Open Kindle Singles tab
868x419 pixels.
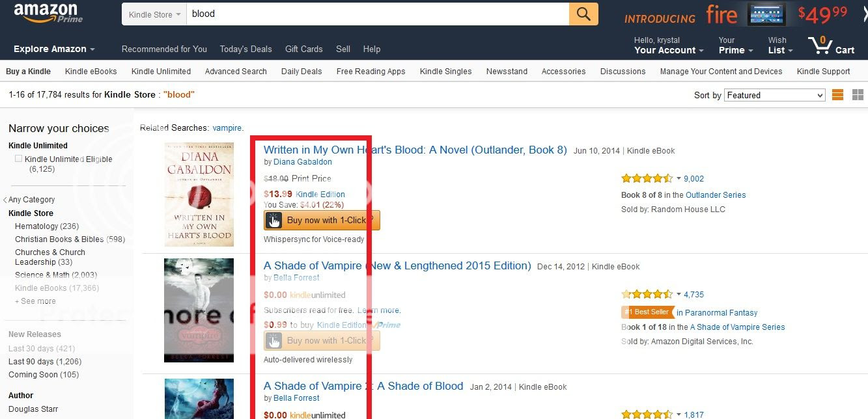tap(445, 72)
